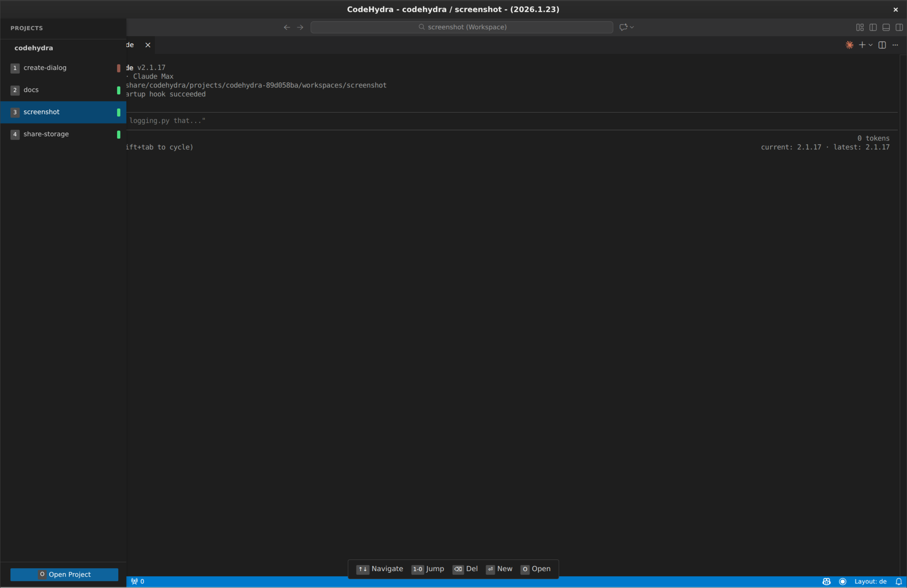Click the Open Project button
This screenshot has height=588, width=907.
click(x=64, y=574)
